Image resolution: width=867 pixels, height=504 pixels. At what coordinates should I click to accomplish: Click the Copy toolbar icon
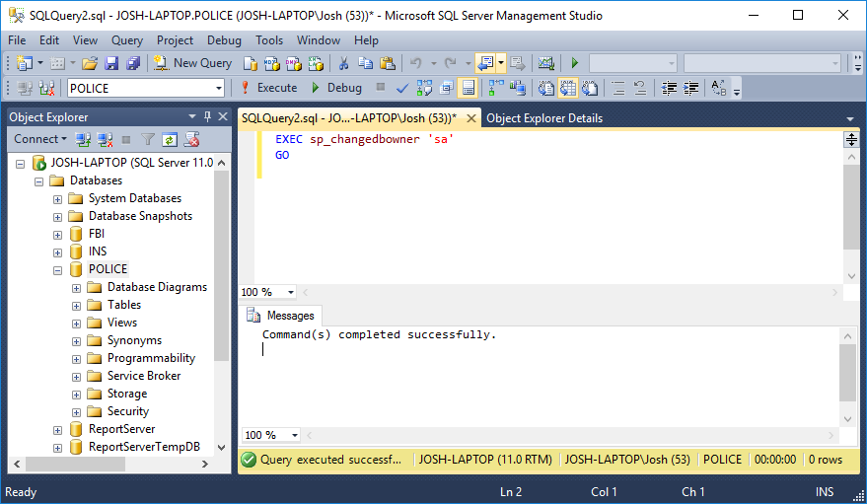pyautogui.click(x=365, y=63)
